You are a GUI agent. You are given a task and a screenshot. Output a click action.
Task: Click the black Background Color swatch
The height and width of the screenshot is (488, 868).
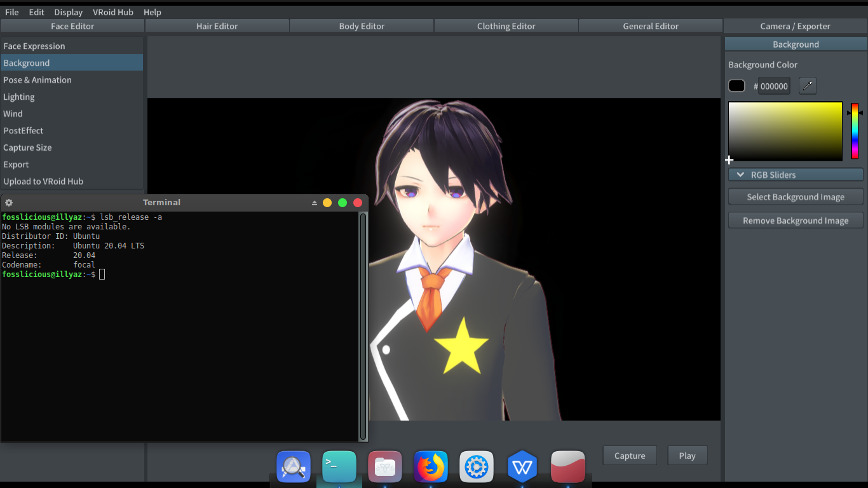coord(736,85)
